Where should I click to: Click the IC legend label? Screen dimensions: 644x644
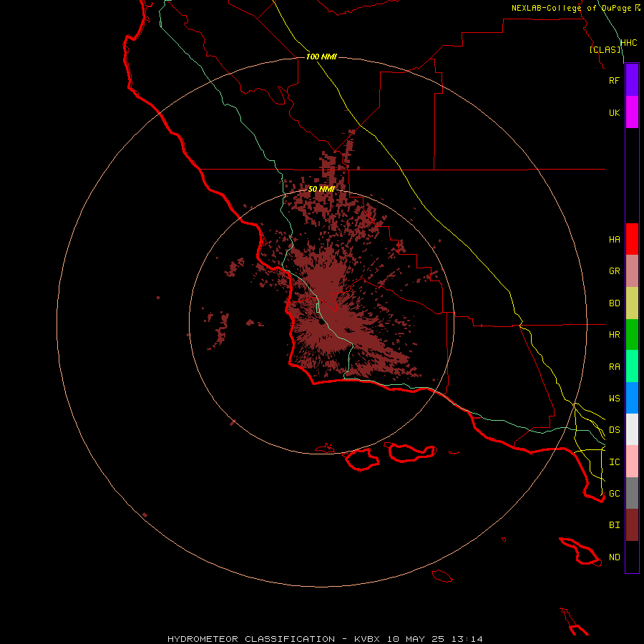pyautogui.click(x=614, y=462)
